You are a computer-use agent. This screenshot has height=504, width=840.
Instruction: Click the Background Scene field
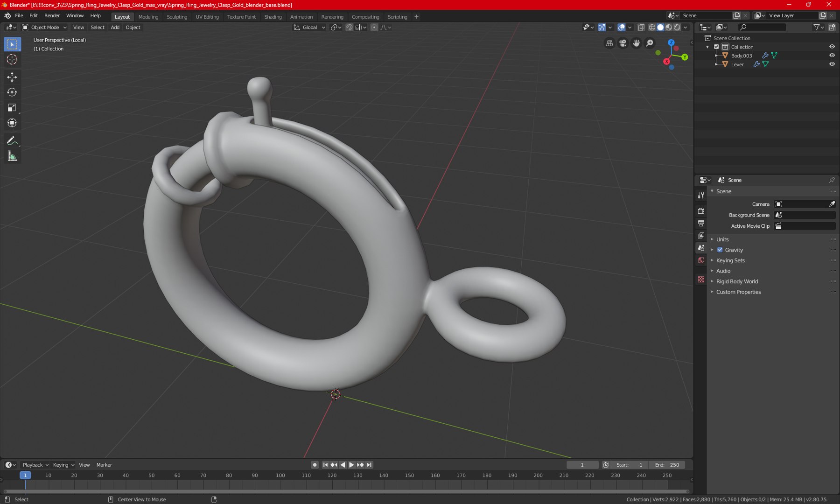pyautogui.click(x=805, y=215)
